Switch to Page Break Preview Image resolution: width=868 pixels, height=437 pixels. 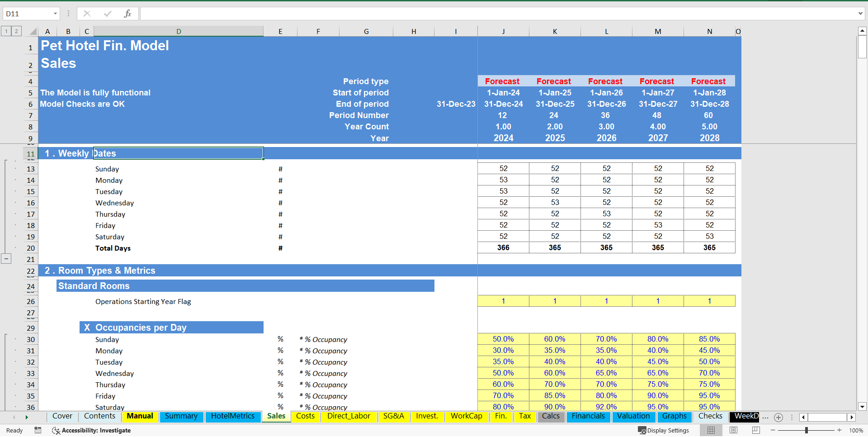pyautogui.click(x=756, y=430)
